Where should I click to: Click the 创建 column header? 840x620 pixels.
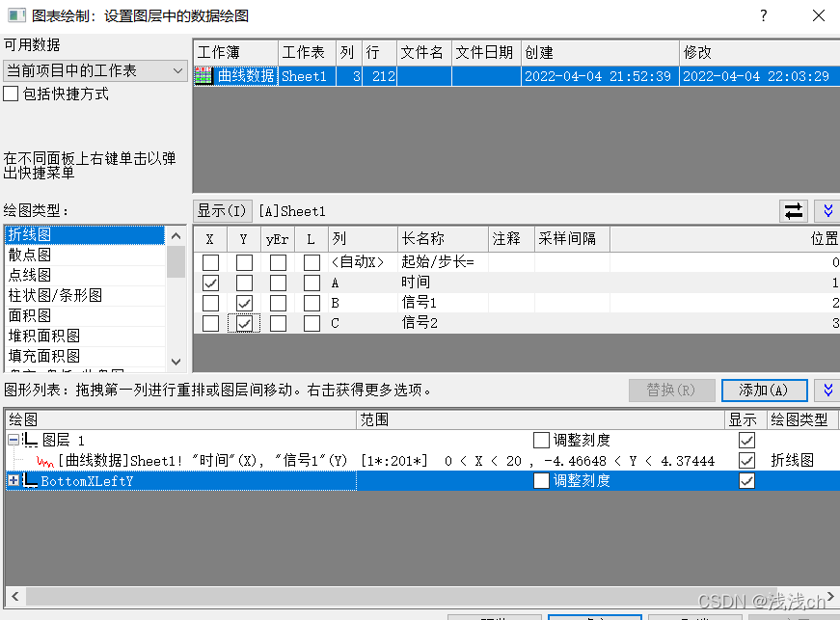pos(600,52)
